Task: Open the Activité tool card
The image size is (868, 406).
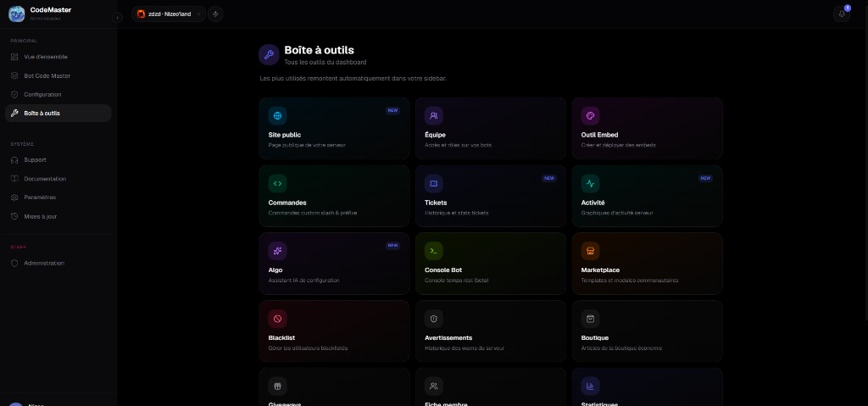Action: pos(647,196)
